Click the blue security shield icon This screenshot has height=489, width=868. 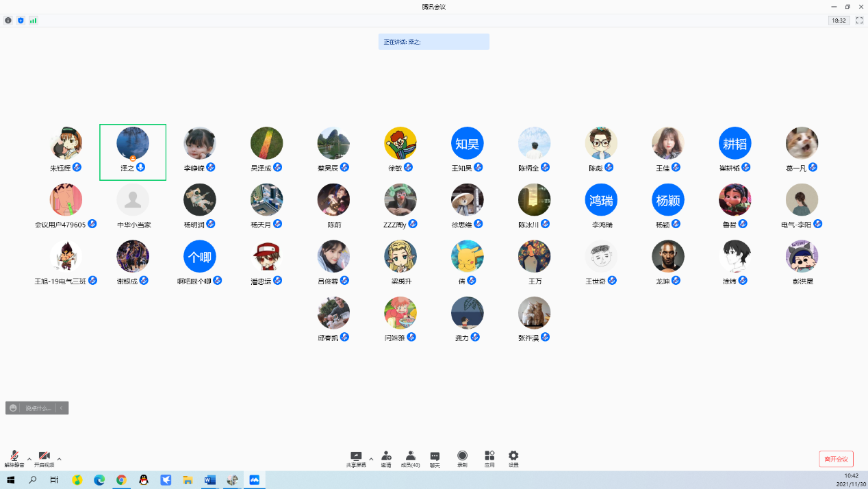click(x=21, y=21)
